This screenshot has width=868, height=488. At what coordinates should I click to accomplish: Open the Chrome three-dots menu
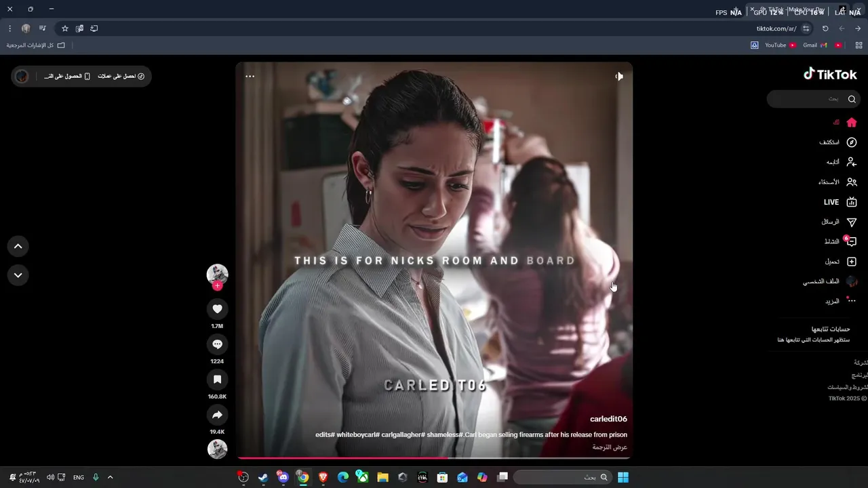(x=9, y=28)
